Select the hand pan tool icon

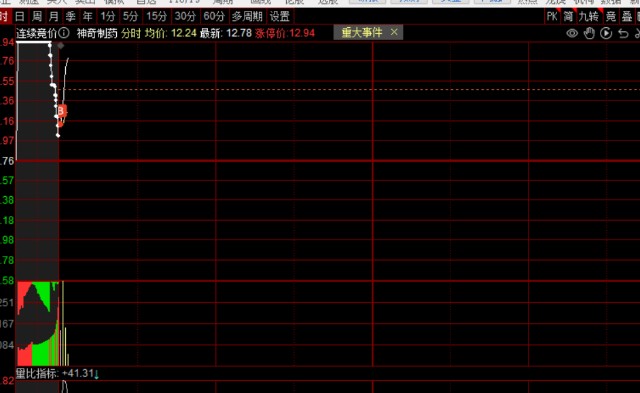pos(589,33)
